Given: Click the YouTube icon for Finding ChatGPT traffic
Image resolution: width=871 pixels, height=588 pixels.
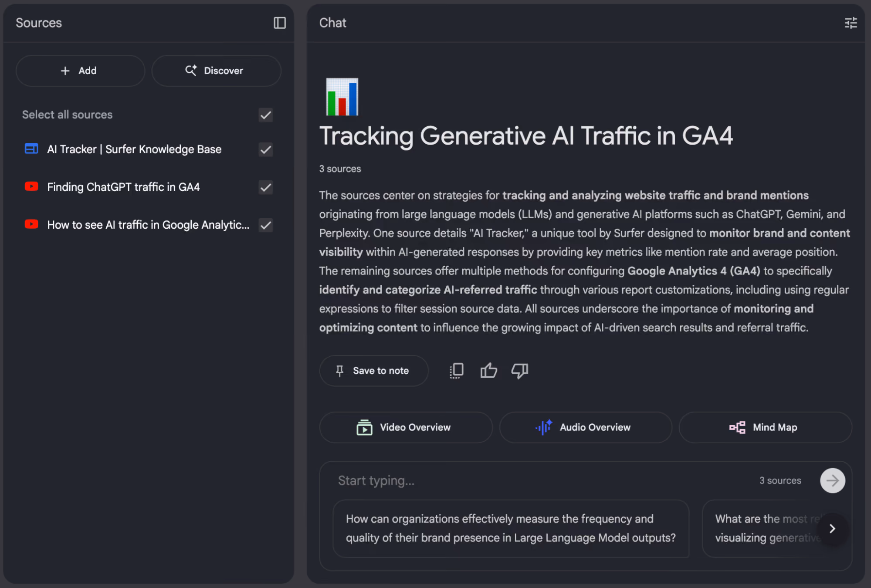Looking at the screenshot, I should (31, 186).
